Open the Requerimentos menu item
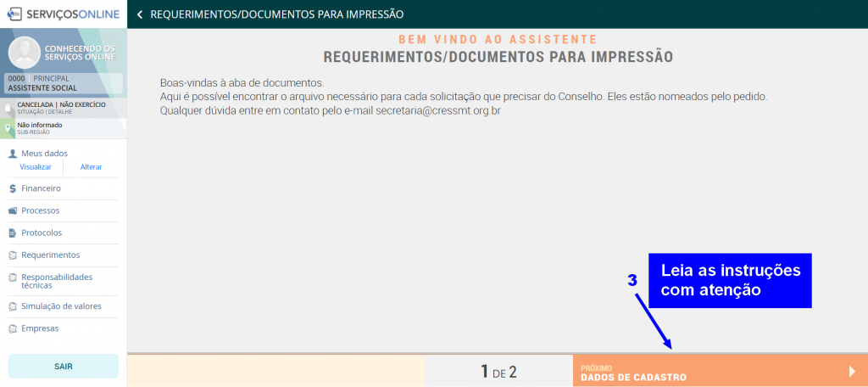The height and width of the screenshot is (387, 868). point(50,255)
